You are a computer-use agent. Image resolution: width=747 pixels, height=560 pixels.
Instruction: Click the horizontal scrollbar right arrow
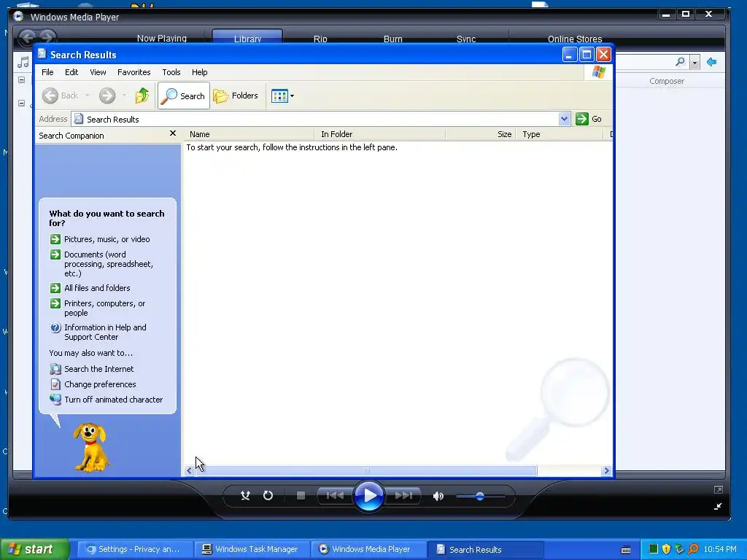pos(606,471)
